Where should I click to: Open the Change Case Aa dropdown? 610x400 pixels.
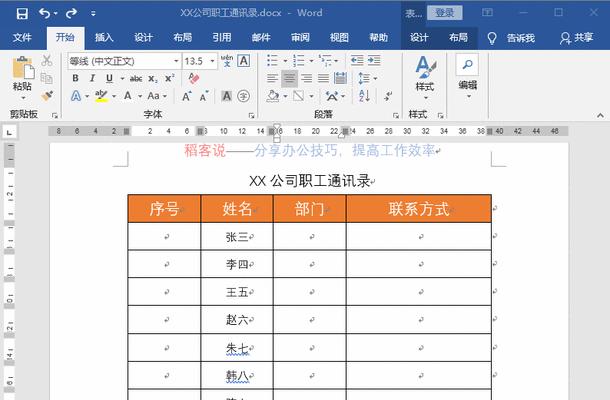click(157, 96)
